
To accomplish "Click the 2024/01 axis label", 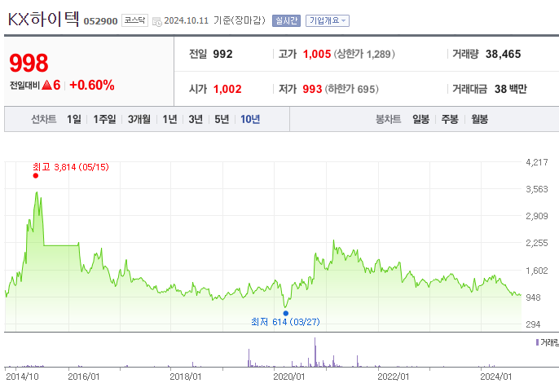I will click(x=496, y=377).
